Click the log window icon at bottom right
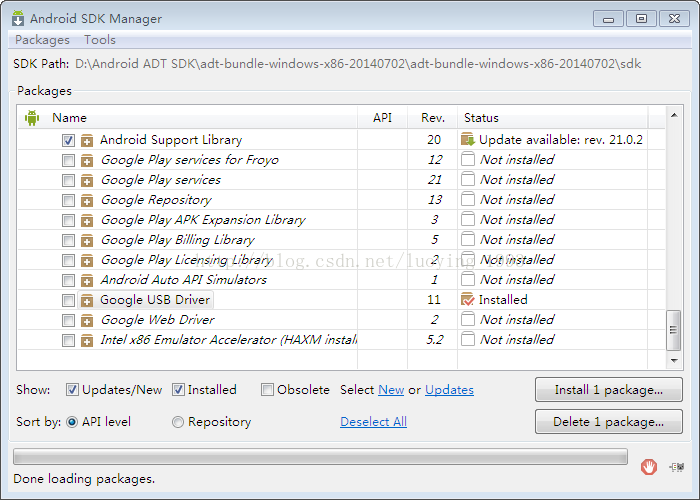The width and height of the screenshot is (700, 500). (x=677, y=466)
